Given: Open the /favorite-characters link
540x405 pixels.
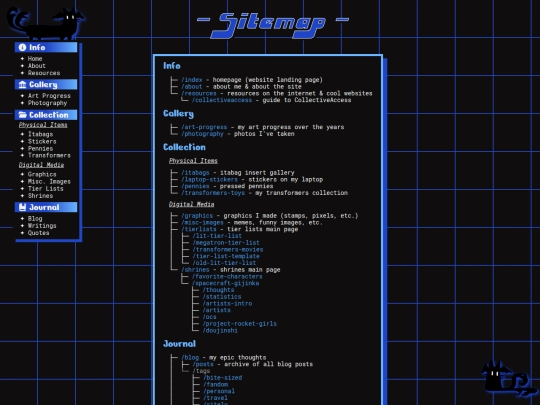Looking at the screenshot, I should (x=227, y=277).
